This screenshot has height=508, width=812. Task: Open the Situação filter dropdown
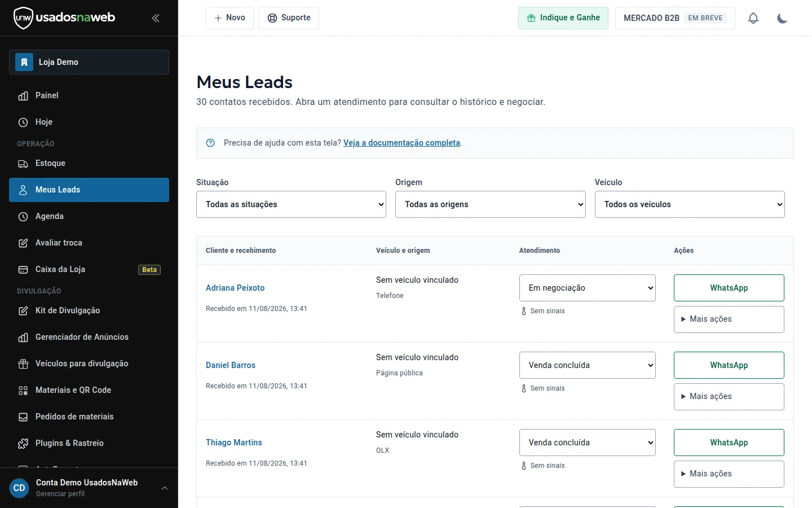[291, 204]
